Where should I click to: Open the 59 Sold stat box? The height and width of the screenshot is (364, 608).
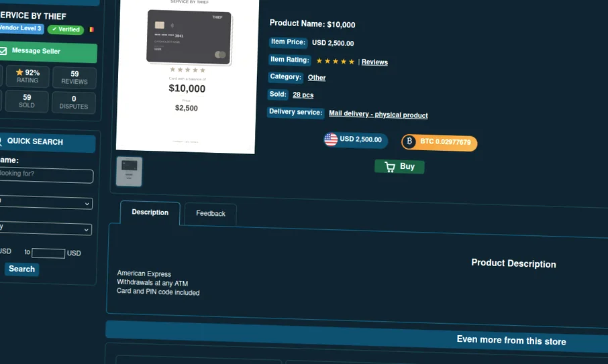click(x=27, y=101)
